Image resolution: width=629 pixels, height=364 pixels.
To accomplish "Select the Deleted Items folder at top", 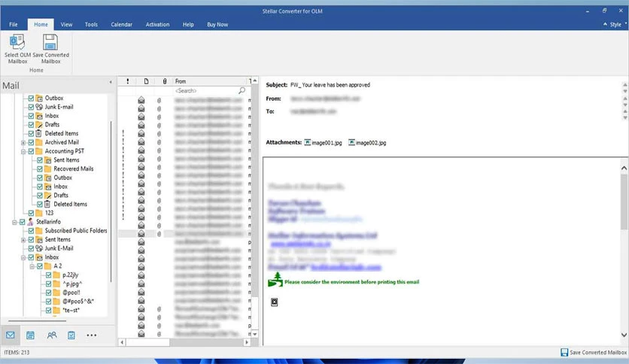I will click(x=62, y=134).
